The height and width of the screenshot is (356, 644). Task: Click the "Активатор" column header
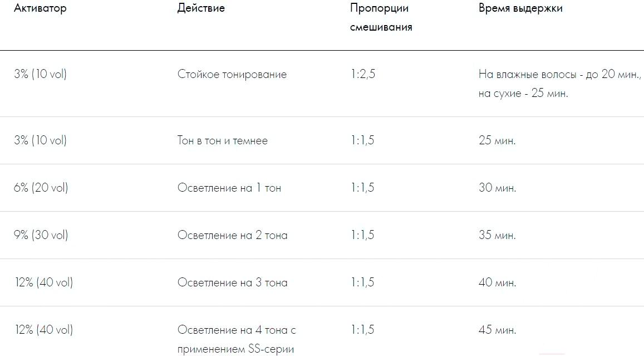click(40, 8)
